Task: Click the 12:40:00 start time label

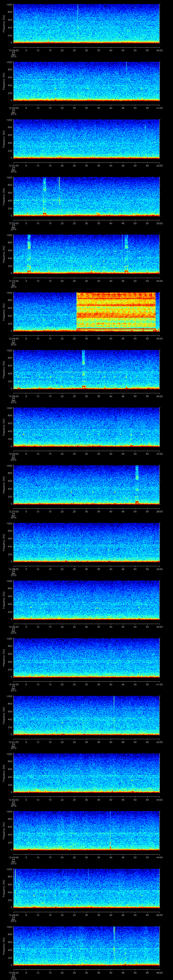Action: pyautogui.click(x=13, y=684)
